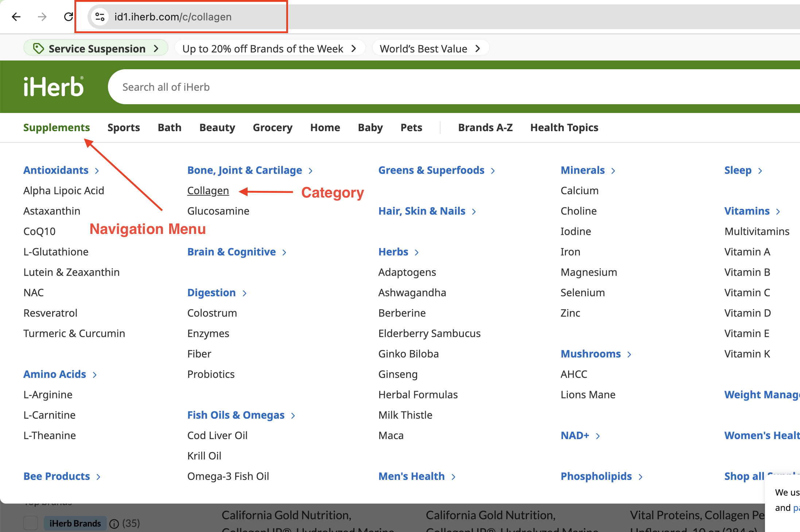Select Turmeric & Curcumin
This screenshot has height=532, width=800.
click(74, 333)
